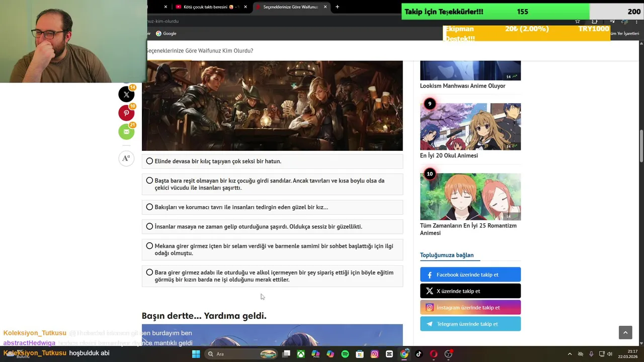The width and height of the screenshot is (644, 362).
Task: Pick 'Mekana girer girmez içten' option
Action: pyautogui.click(x=272, y=249)
